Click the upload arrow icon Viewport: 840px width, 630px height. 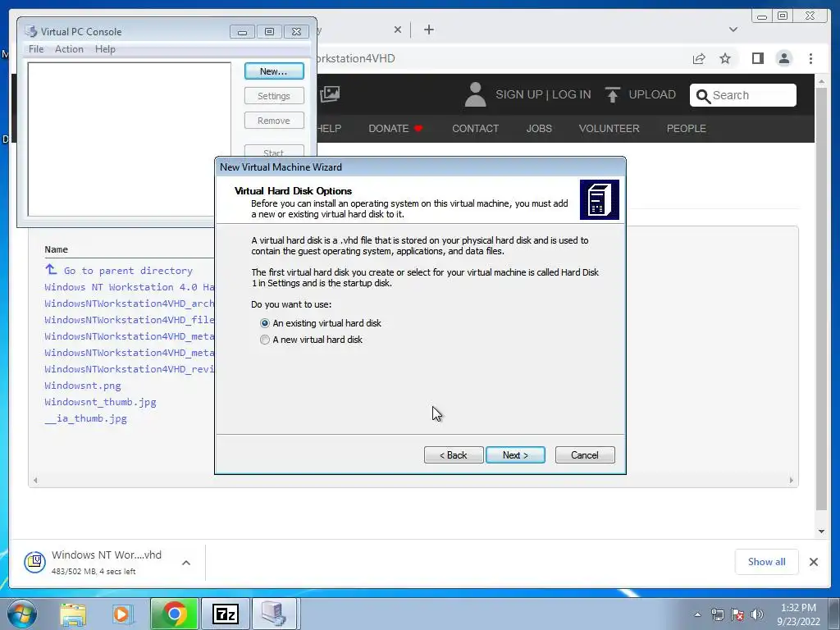click(612, 95)
